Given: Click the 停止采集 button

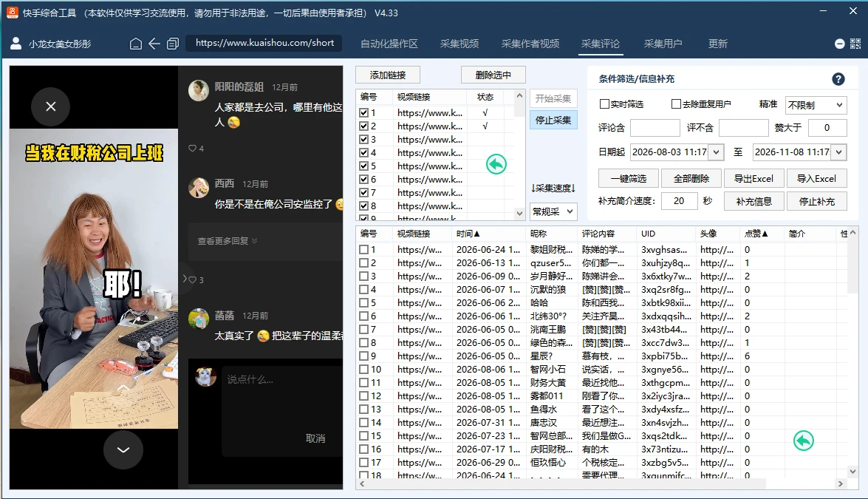Looking at the screenshot, I should coord(553,120).
